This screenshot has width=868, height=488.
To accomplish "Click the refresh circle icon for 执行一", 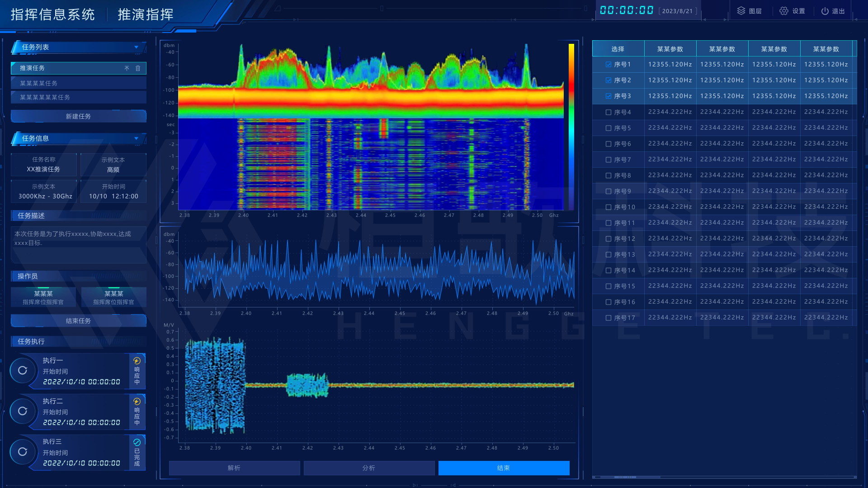I will click(x=23, y=371).
